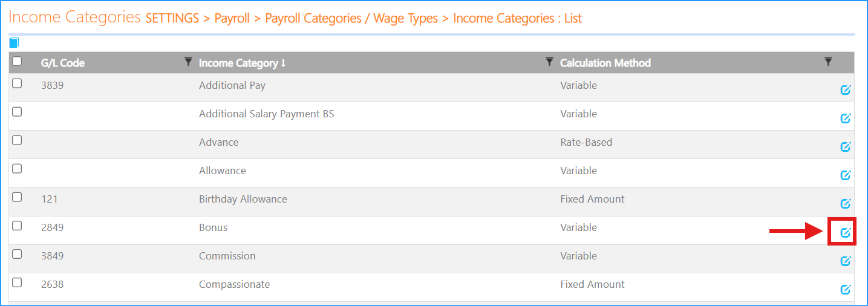Check the Additional Pay row checkbox
The width and height of the screenshot is (868, 306).
(17, 83)
